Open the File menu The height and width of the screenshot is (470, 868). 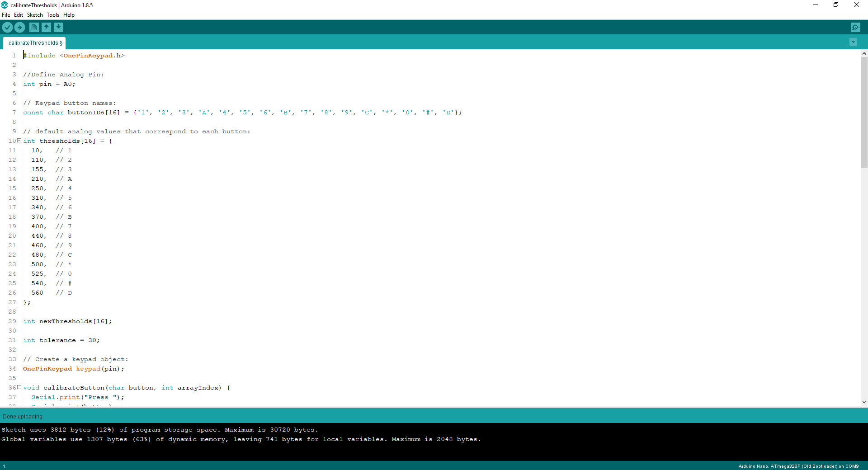tap(6, 15)
